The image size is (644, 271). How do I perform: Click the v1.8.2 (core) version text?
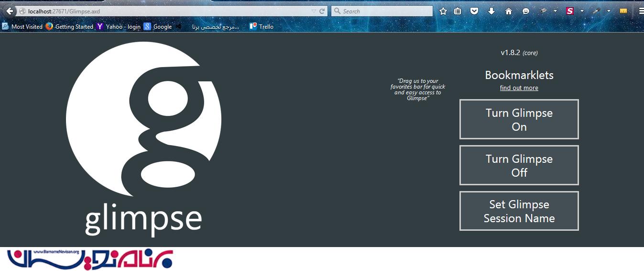519,53
